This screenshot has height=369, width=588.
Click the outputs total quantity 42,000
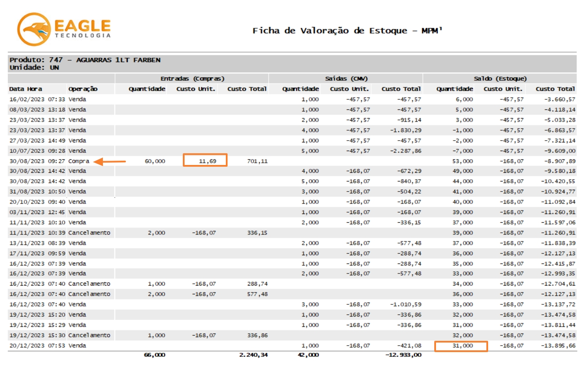point(308,355)
